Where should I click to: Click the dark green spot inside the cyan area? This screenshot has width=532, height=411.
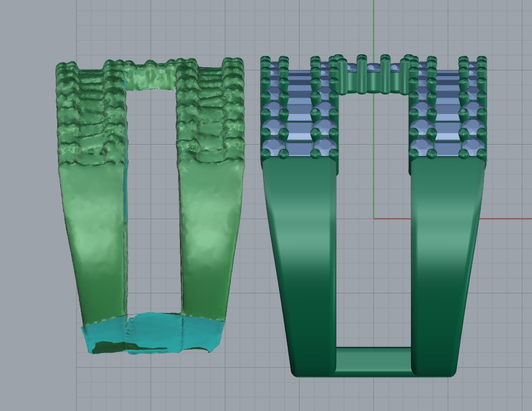tap(108, 347)
